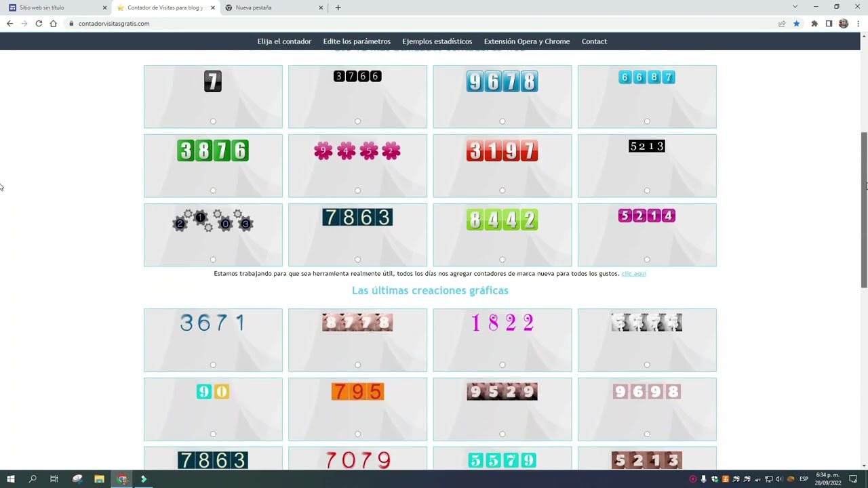Screen dimensions: 868x488
Task: Close the 'Nueva pestaña' tab
Action: click(x=321, y=7)
